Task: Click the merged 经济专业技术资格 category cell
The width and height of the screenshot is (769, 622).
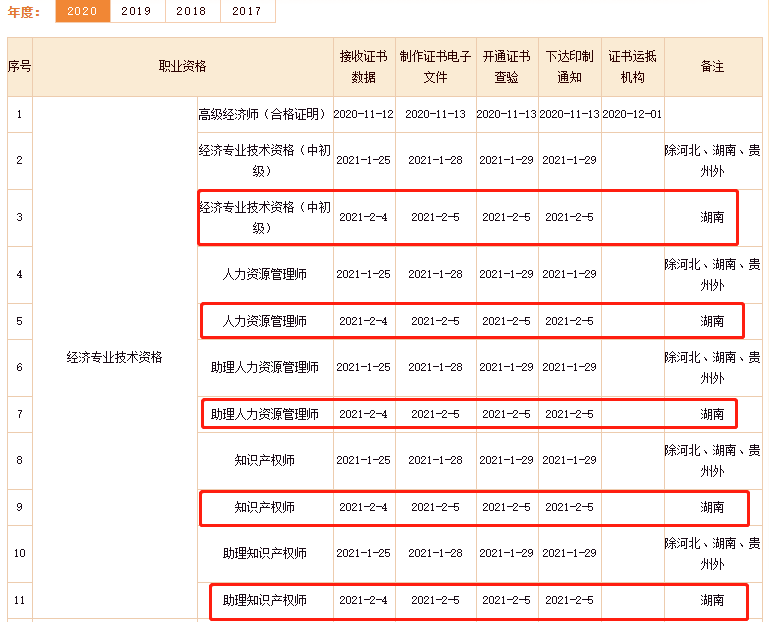Action: tap(114, 357)
